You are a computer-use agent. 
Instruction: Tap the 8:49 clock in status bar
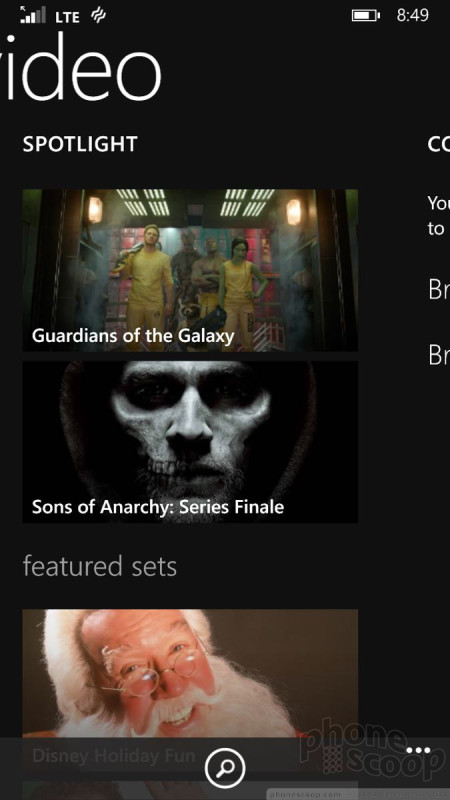pyautogui.click(x=413, y=16)
